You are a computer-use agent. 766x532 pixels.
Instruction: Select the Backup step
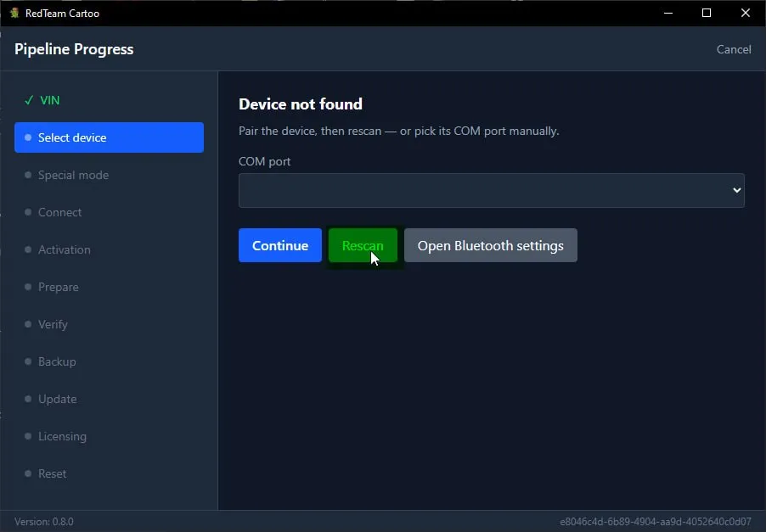pyautogui.click(x=109, y=361)
